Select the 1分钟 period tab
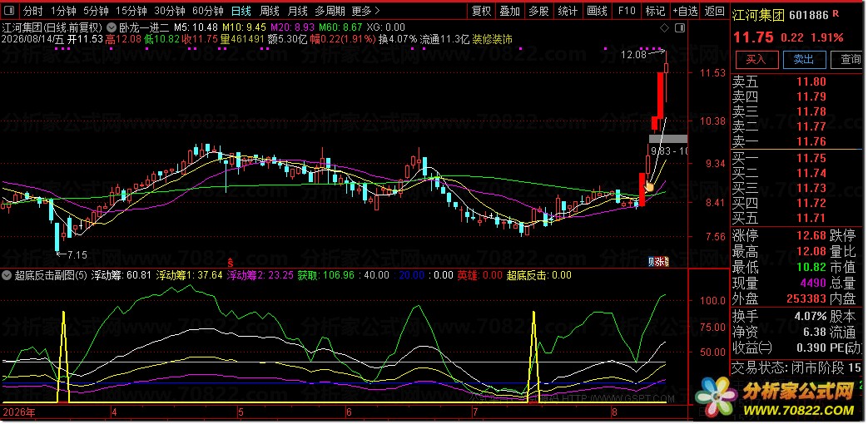Viewport: 868px width, 424px height. pyautogui.click(x=62, y=11)
